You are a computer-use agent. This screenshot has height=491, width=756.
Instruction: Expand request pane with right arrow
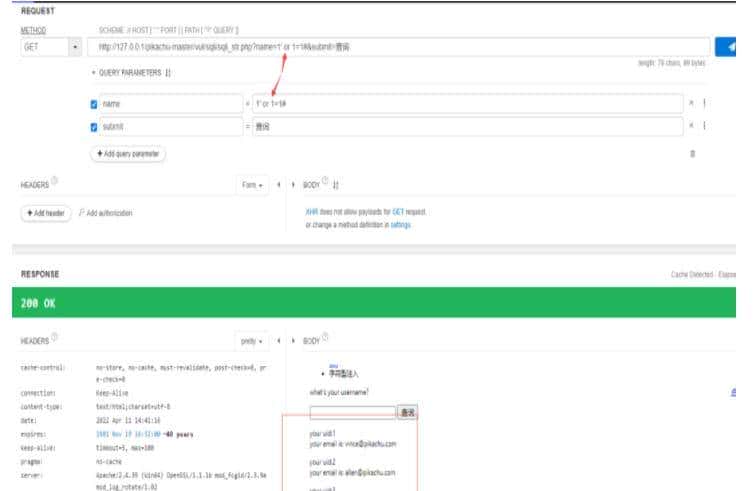coord(293,185)
